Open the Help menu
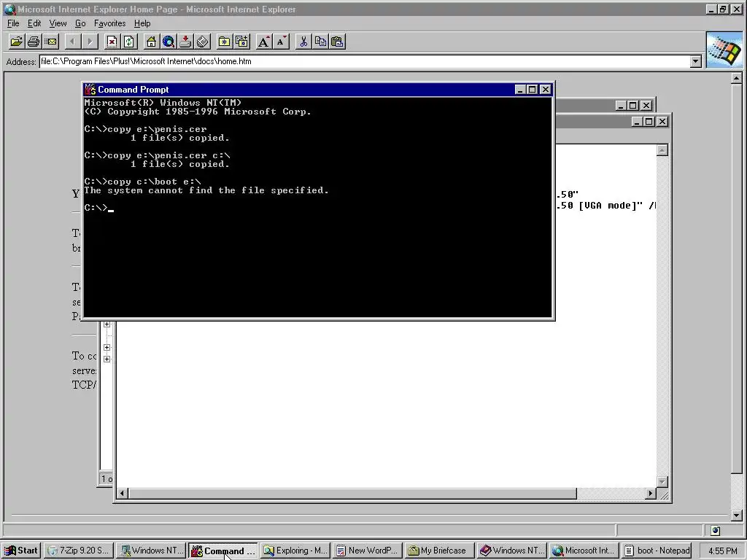747x560 pixels. click(142, 23)
